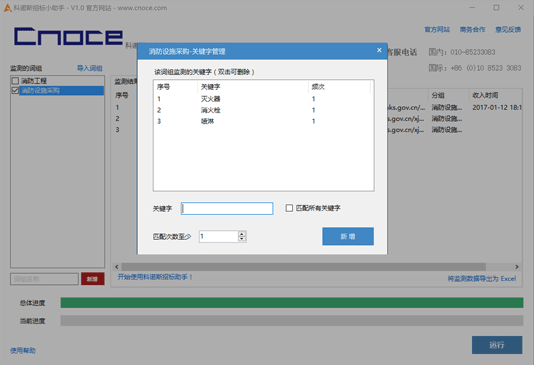This screenshot has height=365, width=534.
Task: Open 官方网站 link
Action: tap(437, 30)
